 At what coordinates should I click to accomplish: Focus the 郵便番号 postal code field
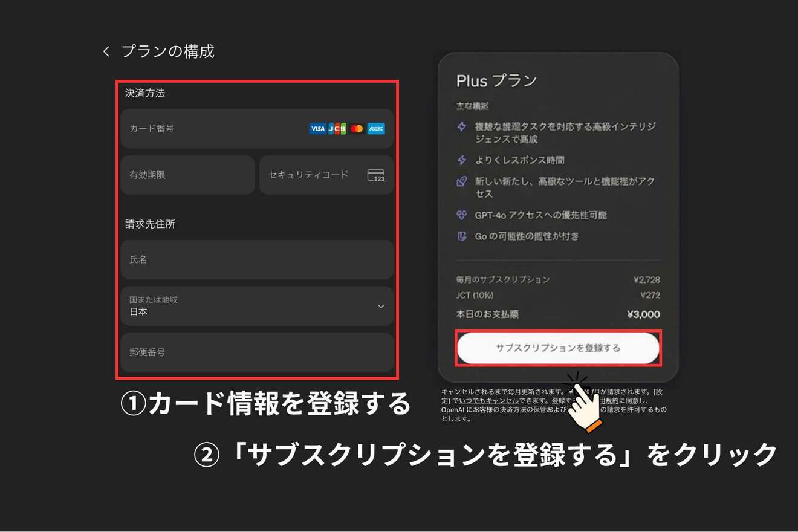[257, 352]
